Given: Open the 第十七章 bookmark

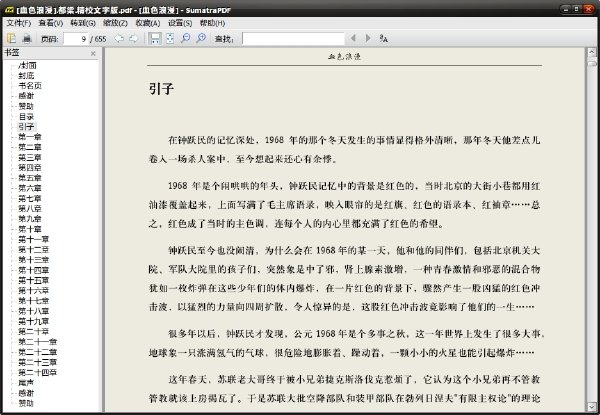Looking at the screenshot, I should (34, 301).
